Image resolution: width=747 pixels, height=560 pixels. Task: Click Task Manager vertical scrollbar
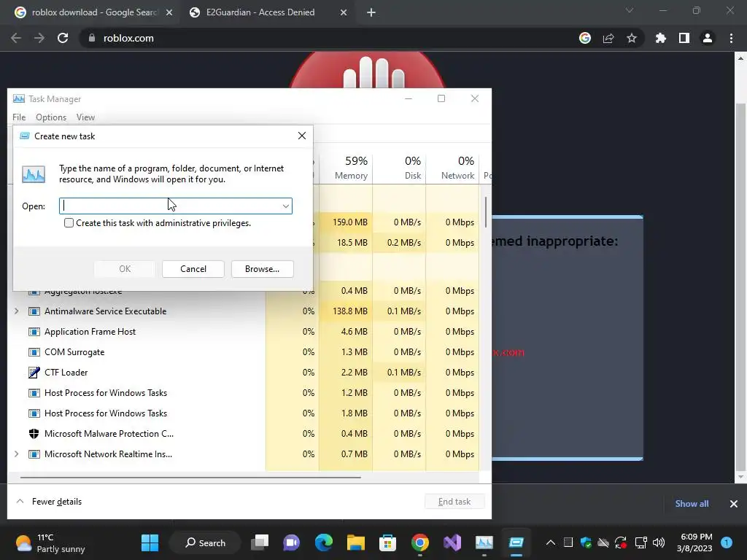coord(485,212)
